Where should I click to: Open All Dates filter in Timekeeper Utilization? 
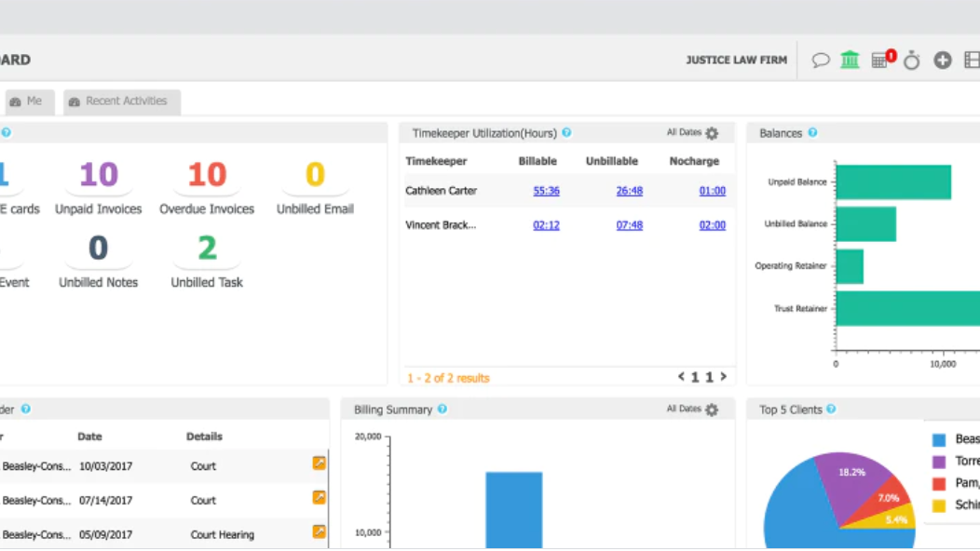684,132
